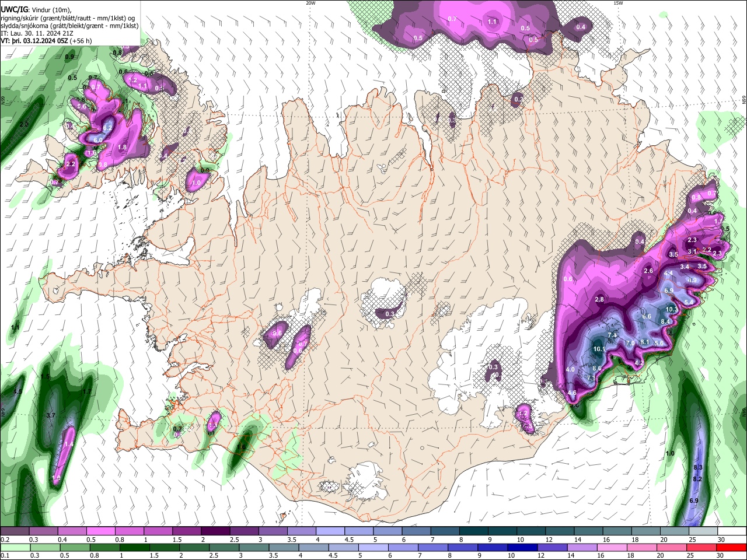Click the 'IT: Lau. 30. 11. 2024 21Z' line

click(x=37, y=34)
